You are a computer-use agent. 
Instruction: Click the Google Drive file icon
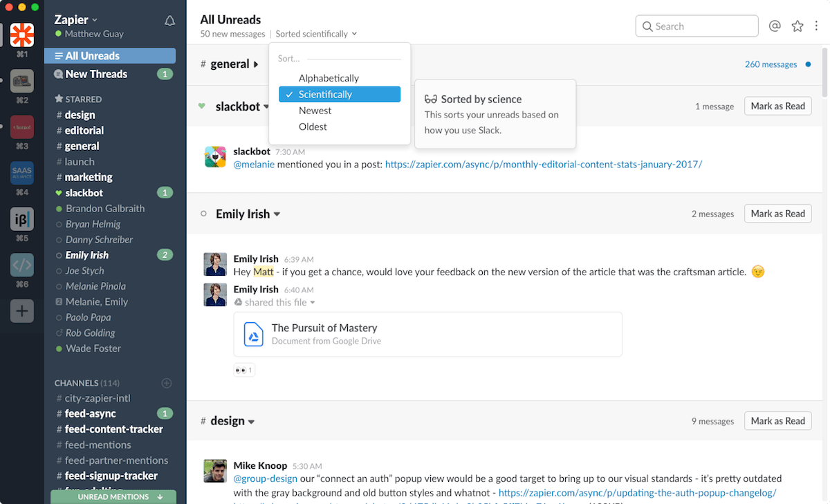[254, 334]
